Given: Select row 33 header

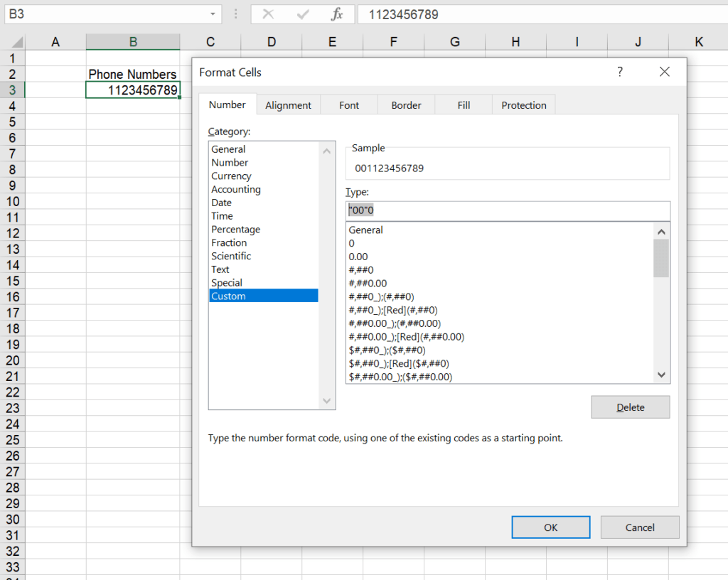Looking at the screenshot, I should (13, 567).
